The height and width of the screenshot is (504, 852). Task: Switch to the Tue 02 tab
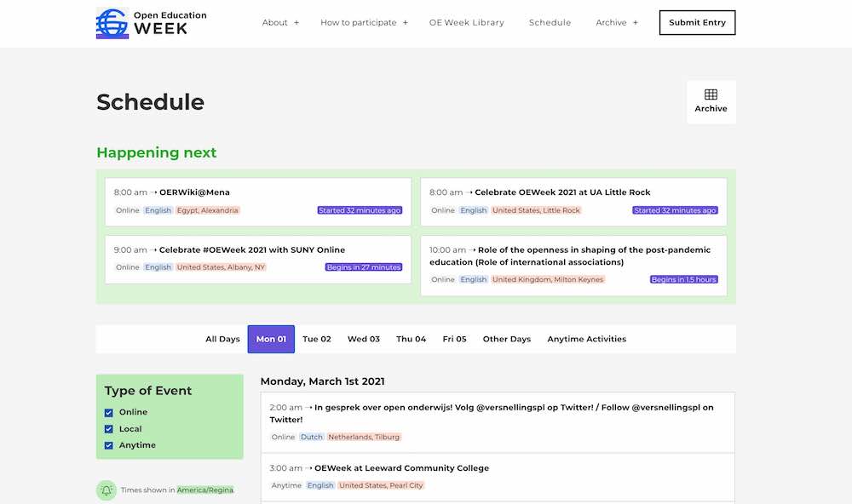point(317,339)
